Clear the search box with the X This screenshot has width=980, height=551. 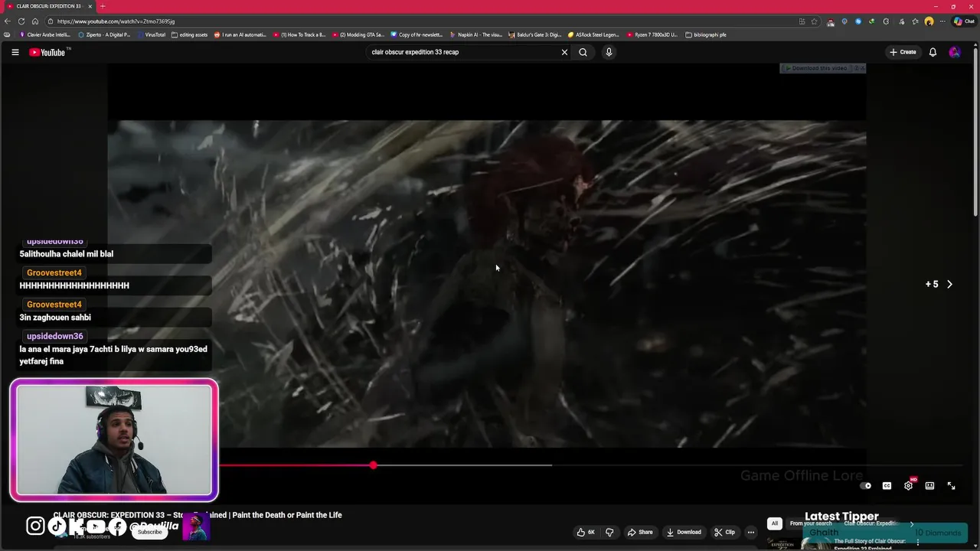pyautogui.click(x=564, y=52)
